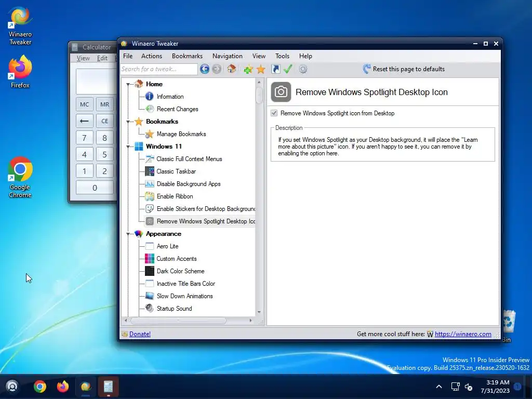
Task: Open the Actions menu
Action: click(152, 56)
